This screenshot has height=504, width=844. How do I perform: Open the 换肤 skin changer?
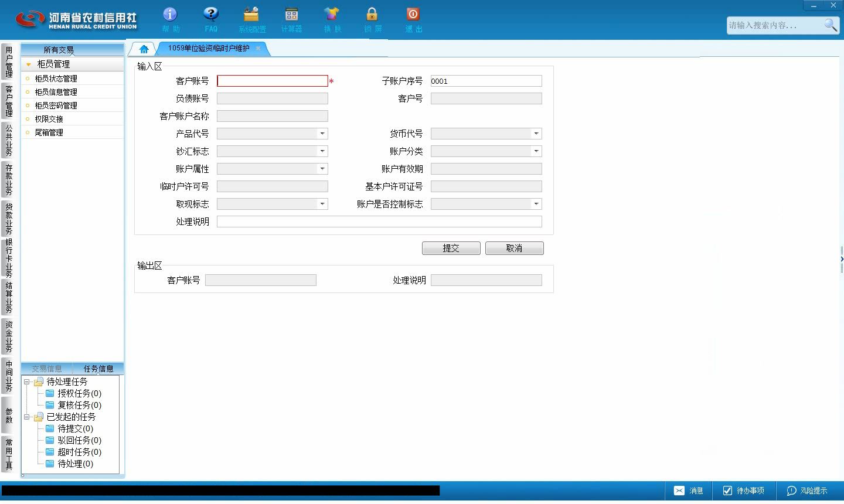point(332,19)
